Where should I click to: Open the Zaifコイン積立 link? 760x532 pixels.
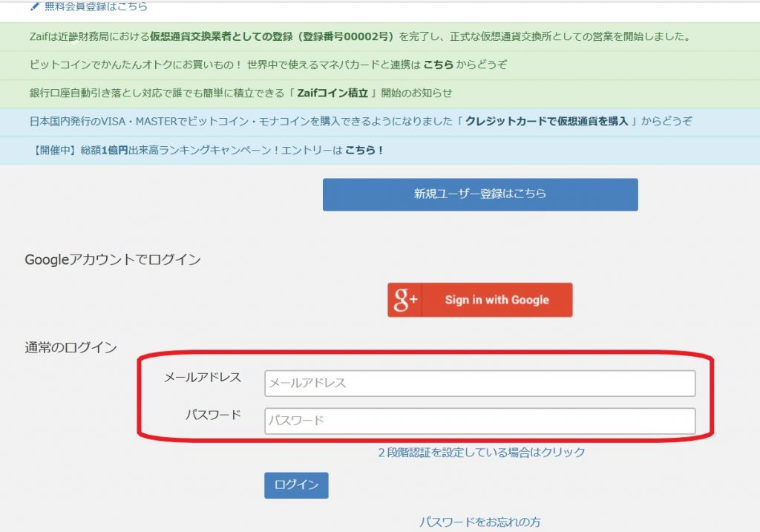332,93
